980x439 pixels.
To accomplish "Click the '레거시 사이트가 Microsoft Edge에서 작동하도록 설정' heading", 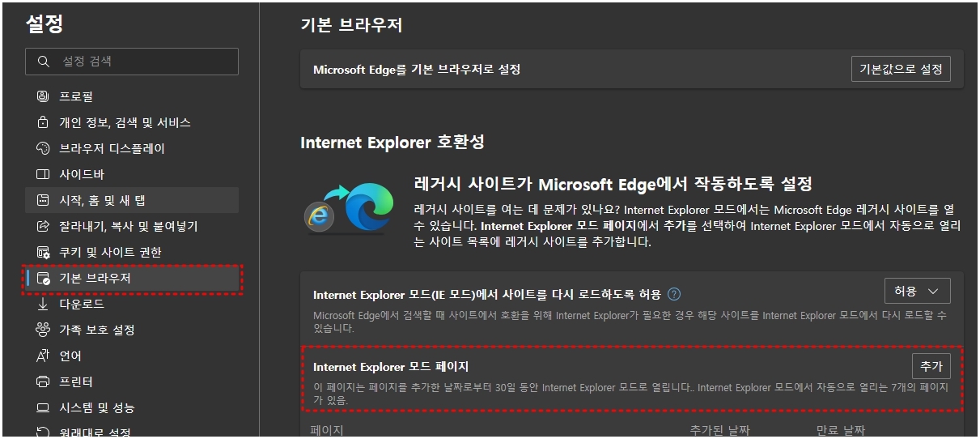I will [613, 184].
